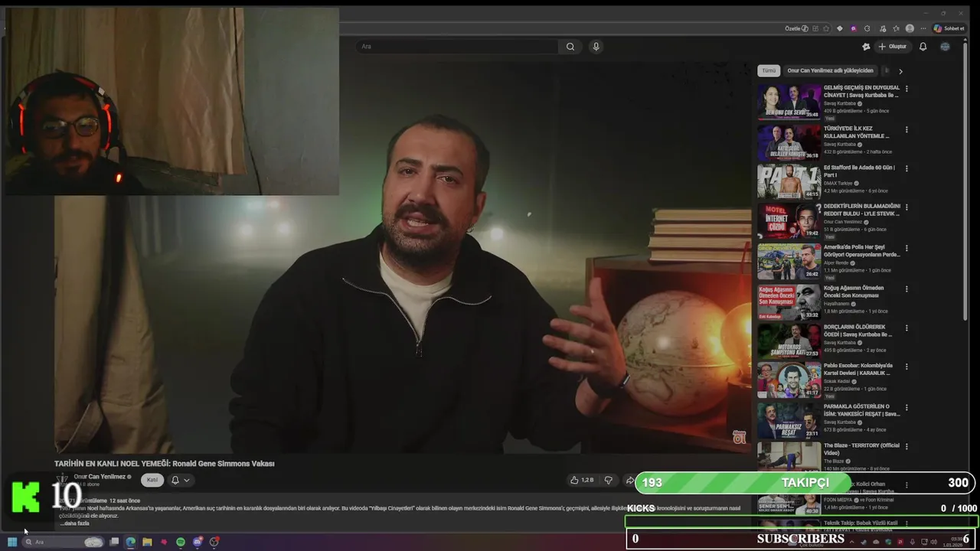Viewport: 980px width, 551px height.
Task: Open the Windows Start button
Action: pyautogui.click(x=12, y=542)
